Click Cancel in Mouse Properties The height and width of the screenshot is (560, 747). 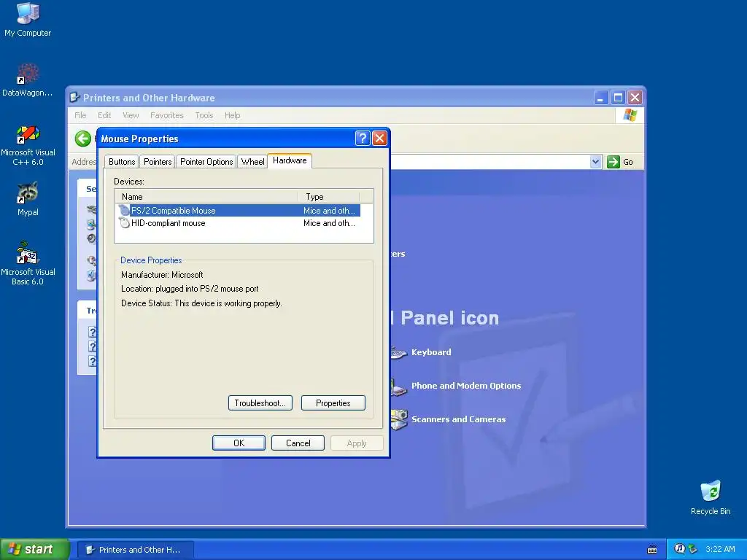point(298,443)
